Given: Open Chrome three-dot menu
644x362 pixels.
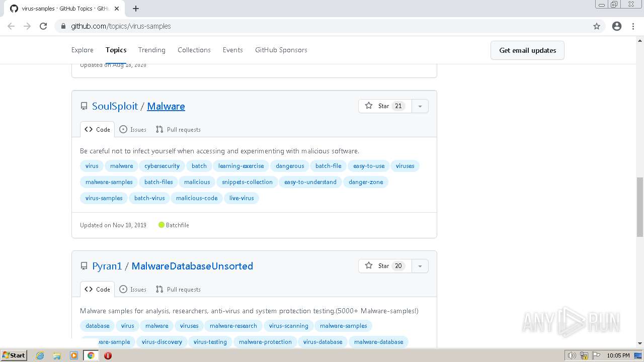Looking at the screenshot, I should [633, 26].
